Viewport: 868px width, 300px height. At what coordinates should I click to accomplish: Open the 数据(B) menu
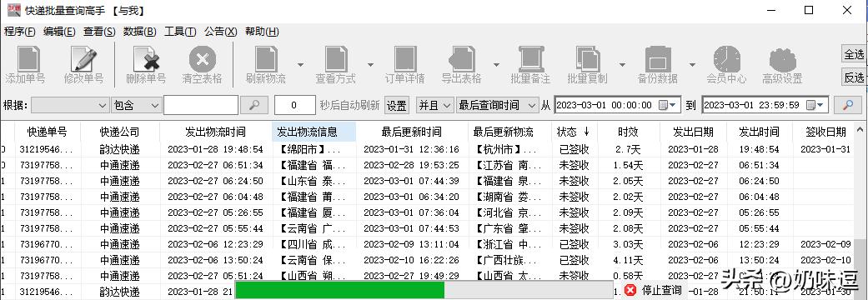coord(139,32)
